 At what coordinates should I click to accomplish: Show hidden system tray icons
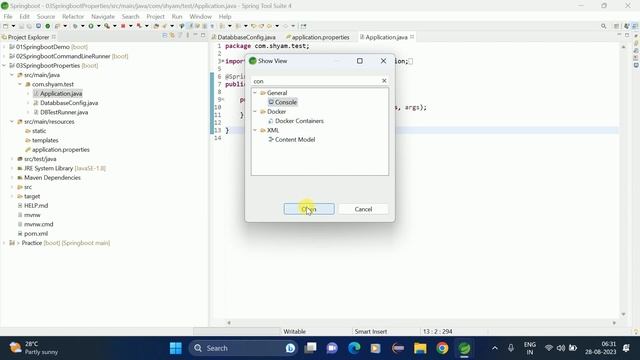click(495, 348)
